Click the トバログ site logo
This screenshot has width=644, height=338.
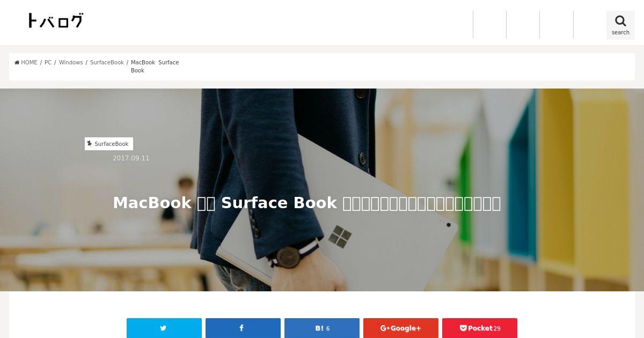point(56,21)
